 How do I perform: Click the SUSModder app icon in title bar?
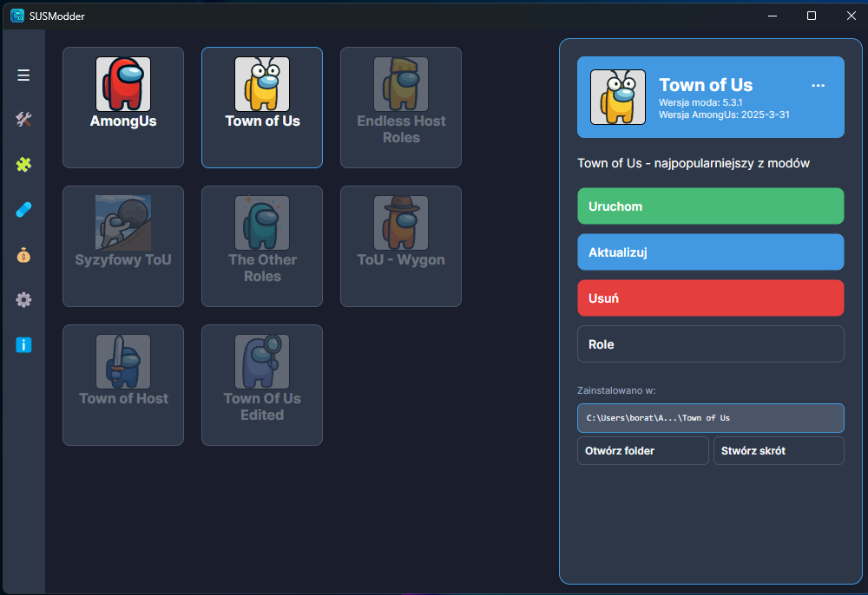(17, 16)
